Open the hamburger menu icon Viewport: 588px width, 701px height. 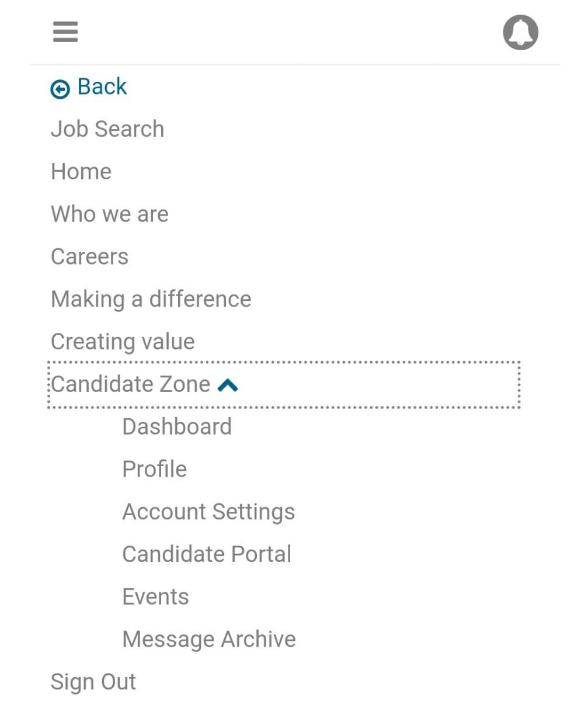[65, 32]
